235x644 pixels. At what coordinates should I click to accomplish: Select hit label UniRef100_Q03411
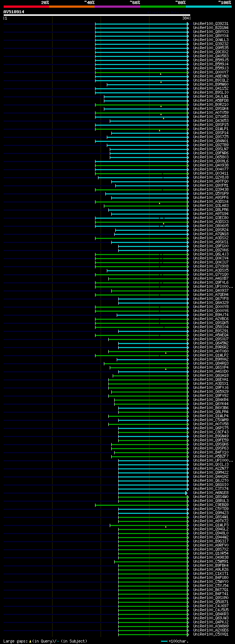tap(211, 173)
